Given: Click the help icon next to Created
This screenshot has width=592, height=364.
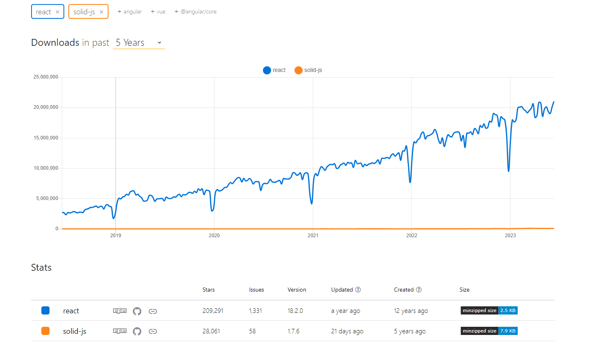Looking at the screenshot, I should (x=419, y=290).
